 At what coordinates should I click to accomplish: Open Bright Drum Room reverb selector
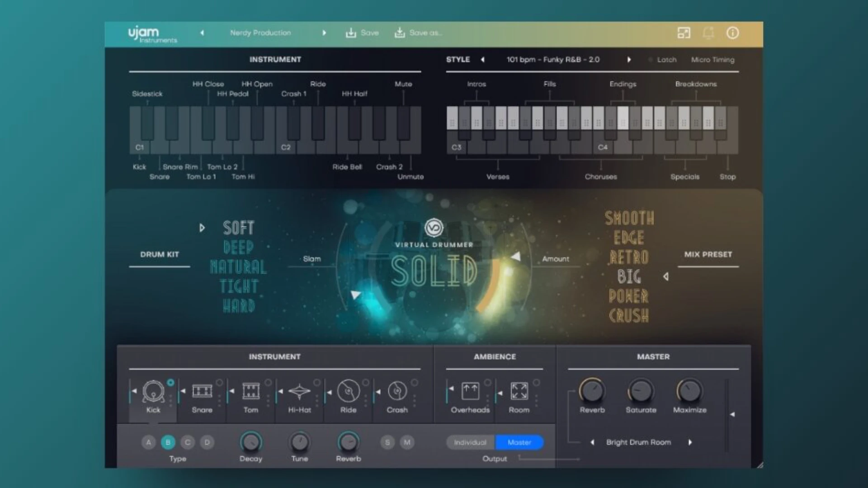(638, 442)
